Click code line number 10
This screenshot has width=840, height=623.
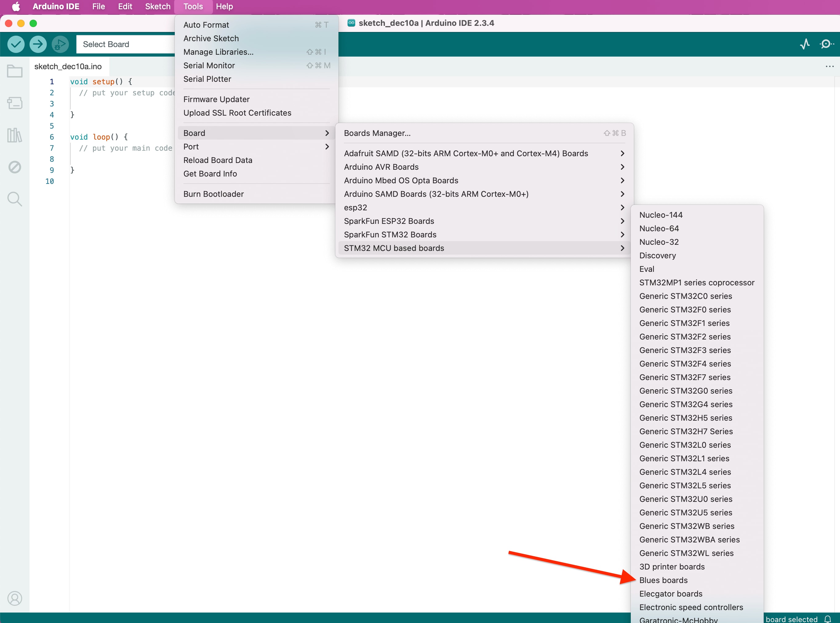pos(50,181)
